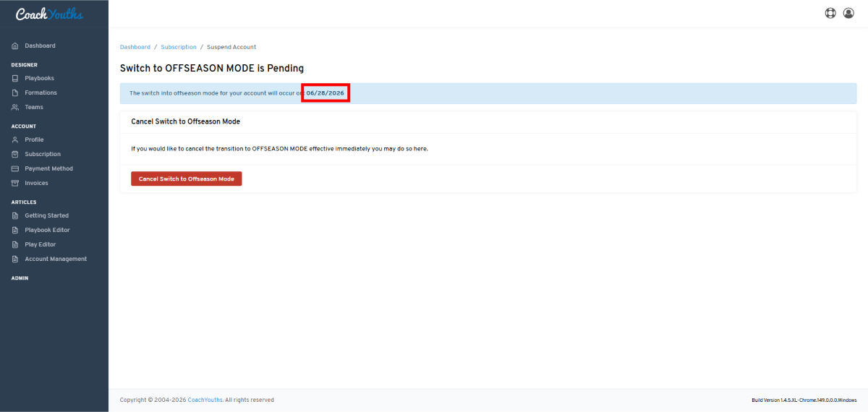This screenshot has height=412, width=868.
Task: Click the Playbooks icon in sidebar
Action: pos(15,78)
